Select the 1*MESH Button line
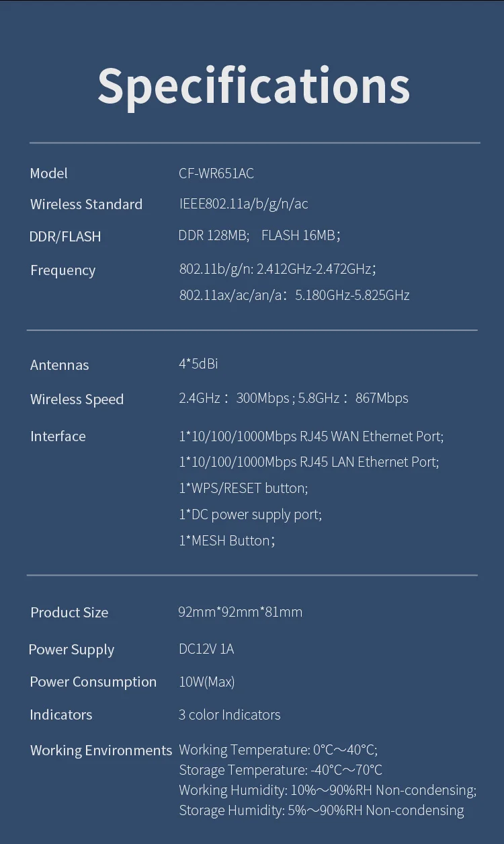The width and height of the screenshot is (504, 844). coord(226,541)
